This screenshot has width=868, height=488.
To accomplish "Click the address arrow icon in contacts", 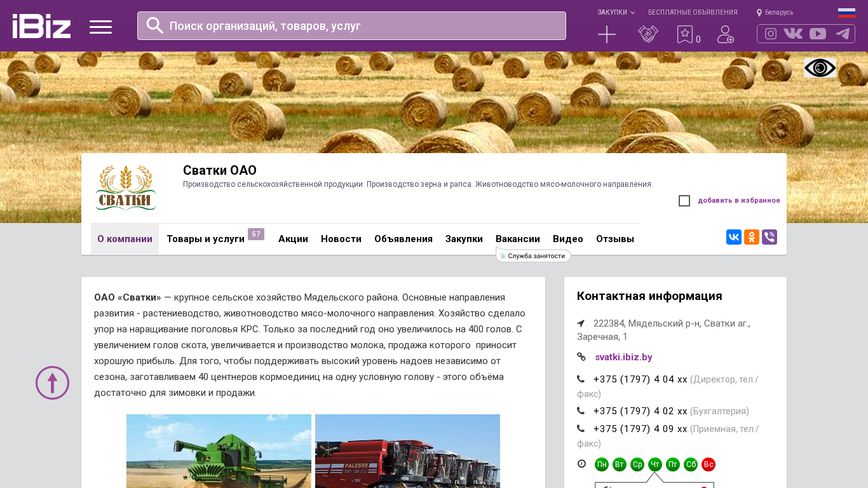I will coord(581,323).
